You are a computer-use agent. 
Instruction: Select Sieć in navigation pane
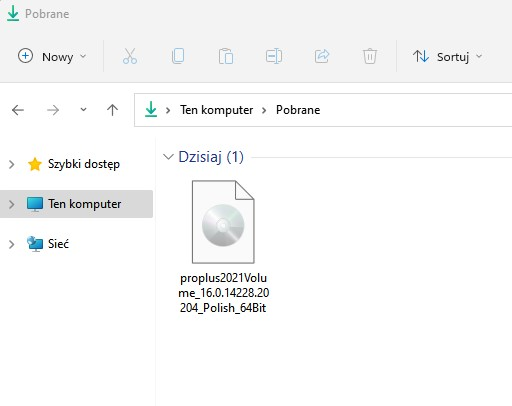(x=58, y=244)
